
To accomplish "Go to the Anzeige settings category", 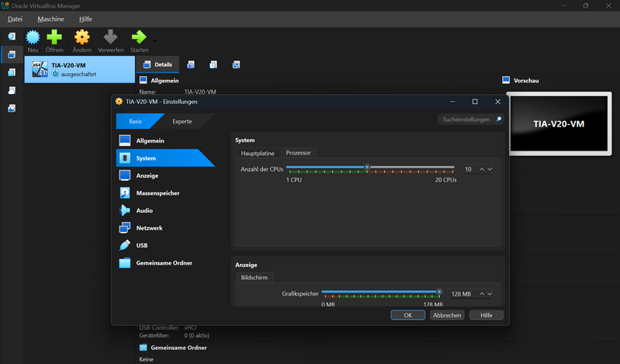I will pos(147,175).
